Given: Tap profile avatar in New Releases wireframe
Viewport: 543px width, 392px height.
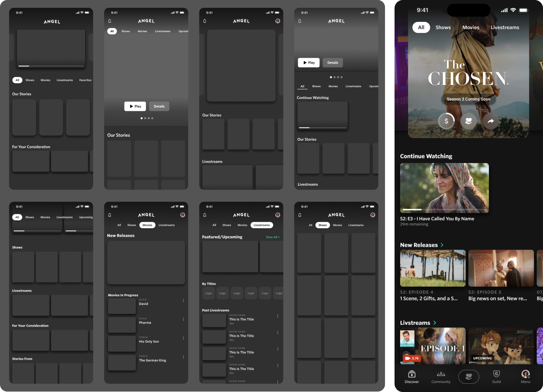Looking at the screenshot, I should [x=183, y=215].
